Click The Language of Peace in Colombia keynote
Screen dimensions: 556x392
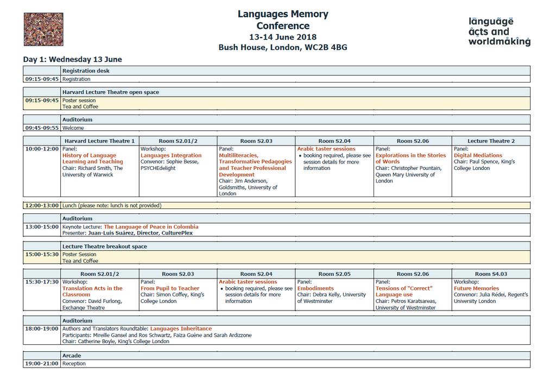151,227
